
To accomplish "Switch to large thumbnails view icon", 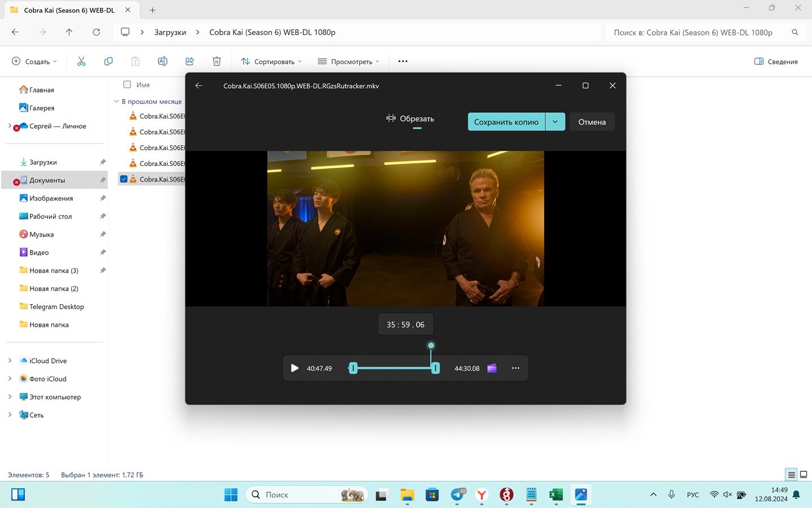I will 804,475.
